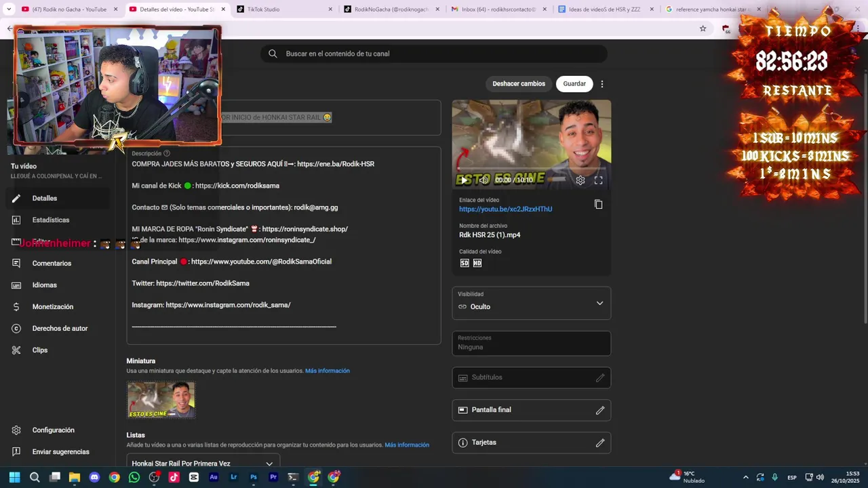Screen dimensions: 868x488
Task: Open Discord from the taskbar
Action: point(94,477)
